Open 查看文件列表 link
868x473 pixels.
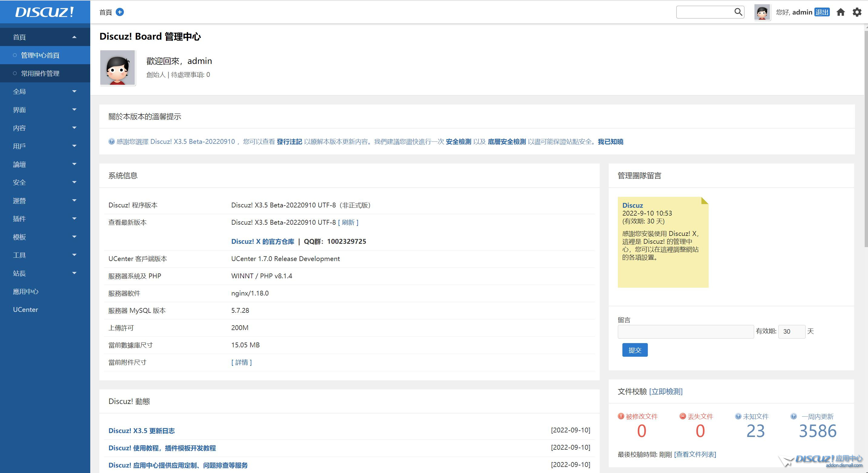click(695, 454)
